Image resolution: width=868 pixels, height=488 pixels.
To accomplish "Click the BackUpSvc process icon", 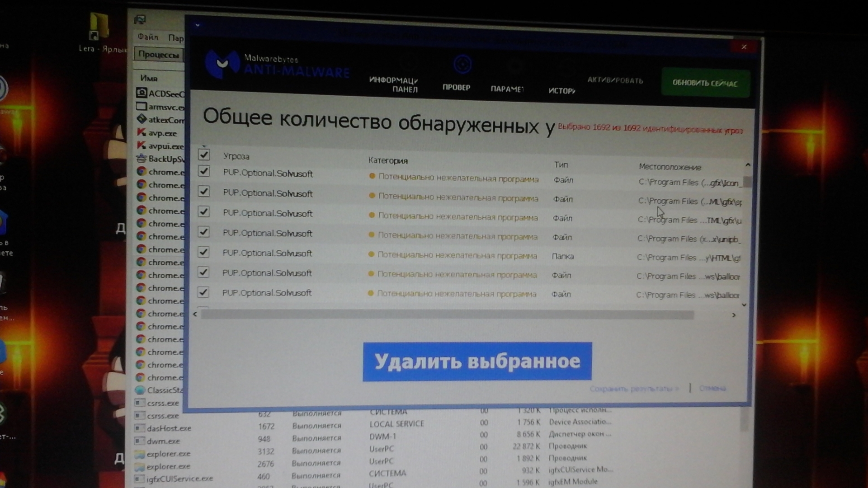I will pos(142,159).
